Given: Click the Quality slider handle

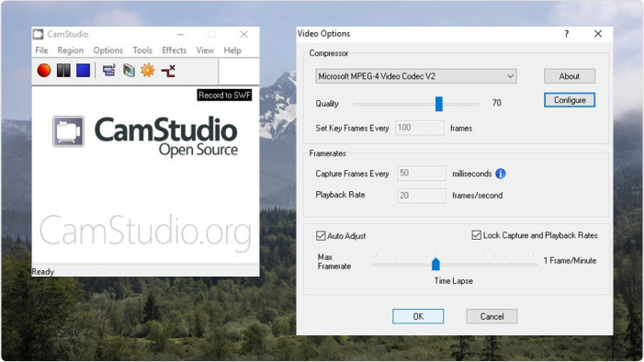Looking at the screenshot, I should point(439,104).
